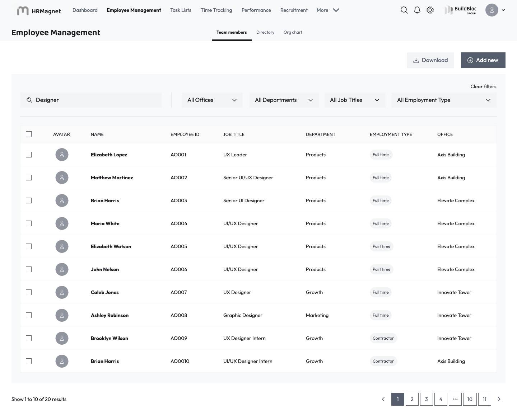Go to page 4
Viewport: 517px width, 420px height.
(x=441, y=399)
